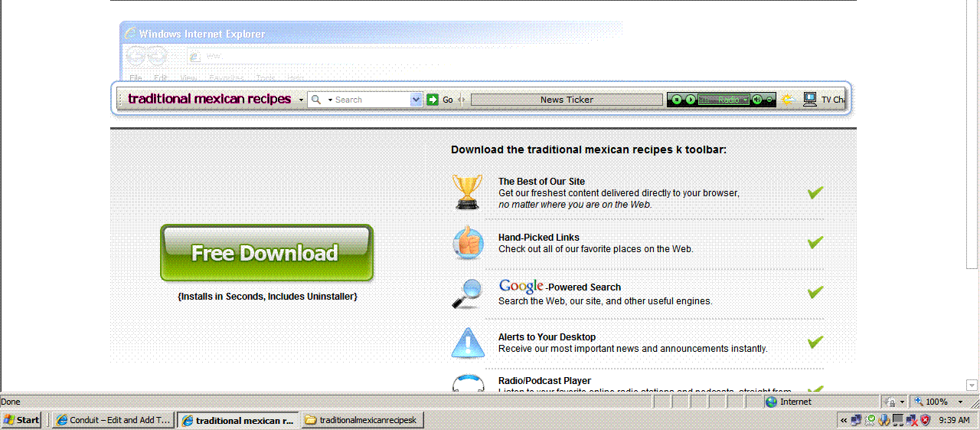Click the network computers tray icon
The image size is (980, 430).
(856, 420)
